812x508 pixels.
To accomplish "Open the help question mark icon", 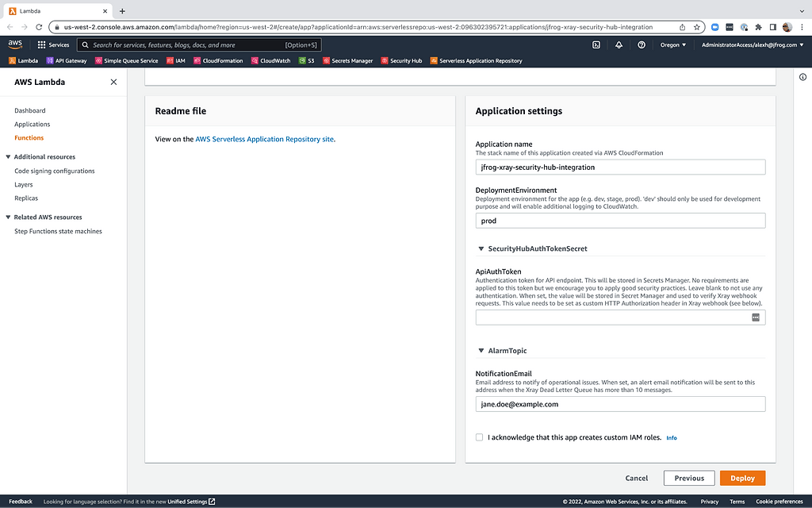I will click(x=642, y=45).
